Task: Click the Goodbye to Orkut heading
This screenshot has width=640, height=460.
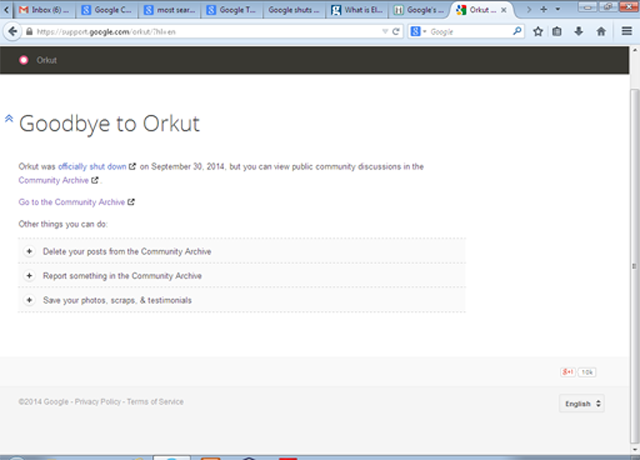Action: coord(109,124)
